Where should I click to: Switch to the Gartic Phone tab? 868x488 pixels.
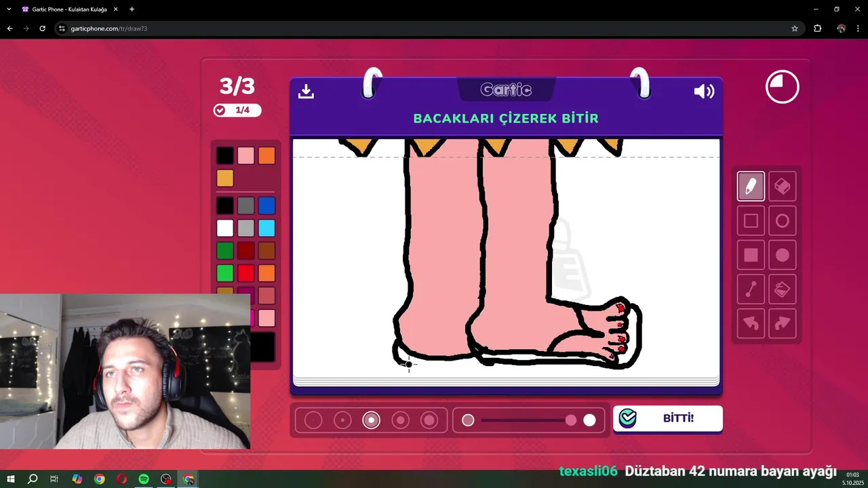71,9
